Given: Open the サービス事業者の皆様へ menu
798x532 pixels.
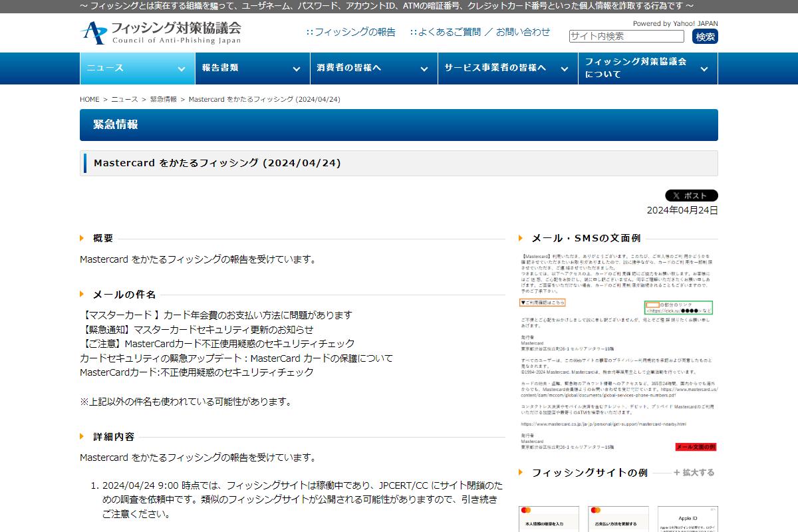Looking at the screenshot, I should pos(507,68).
